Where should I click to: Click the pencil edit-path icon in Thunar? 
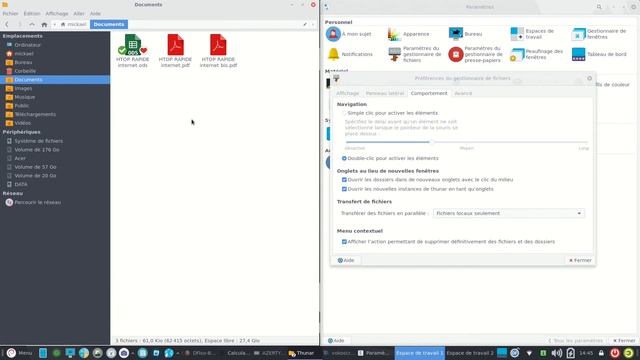(305, 24)
